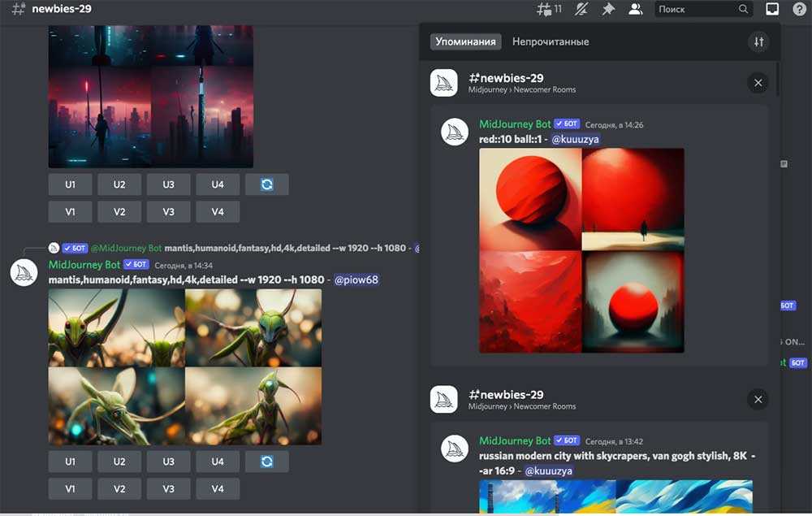Click MidJourney Bot sailboat avatar beside mantis message
Screen dimensions: 812x516
tap(24, 272)
